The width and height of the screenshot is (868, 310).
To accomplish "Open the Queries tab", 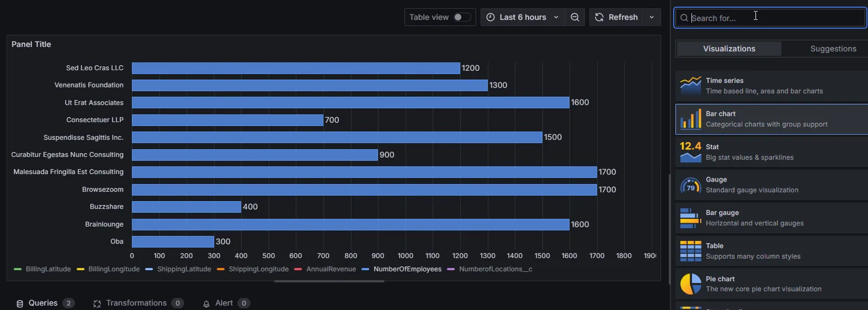I will click(43, 303).
